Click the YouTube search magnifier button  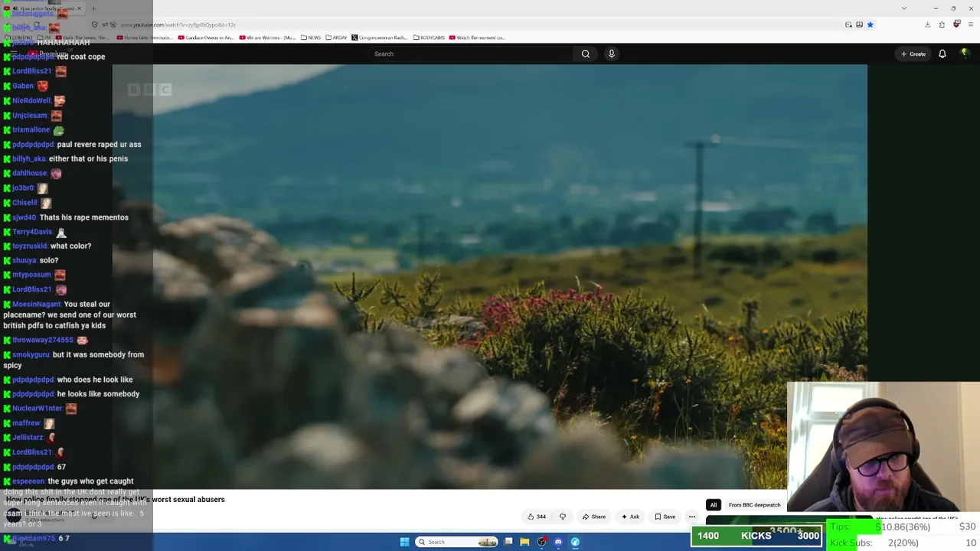586,54
